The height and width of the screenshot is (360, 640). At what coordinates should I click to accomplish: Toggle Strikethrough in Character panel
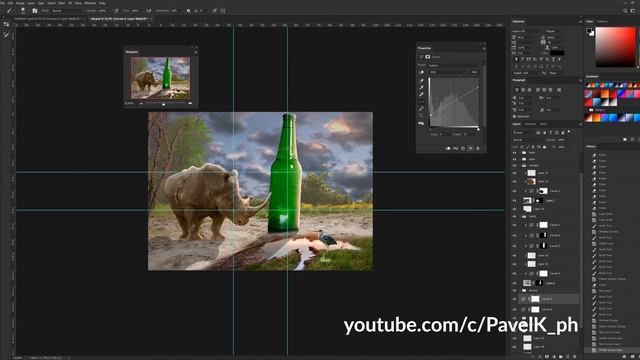pos(559,59)
